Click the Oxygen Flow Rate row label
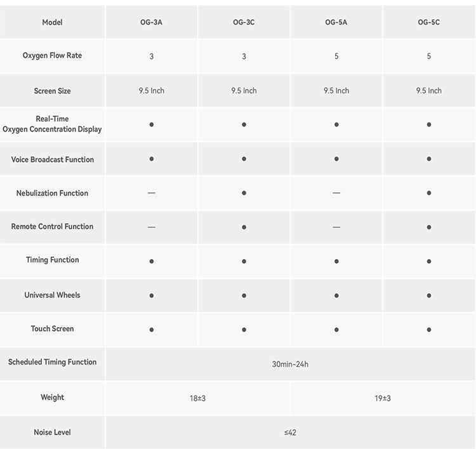The image size is (476, 449). pos(52,56)
